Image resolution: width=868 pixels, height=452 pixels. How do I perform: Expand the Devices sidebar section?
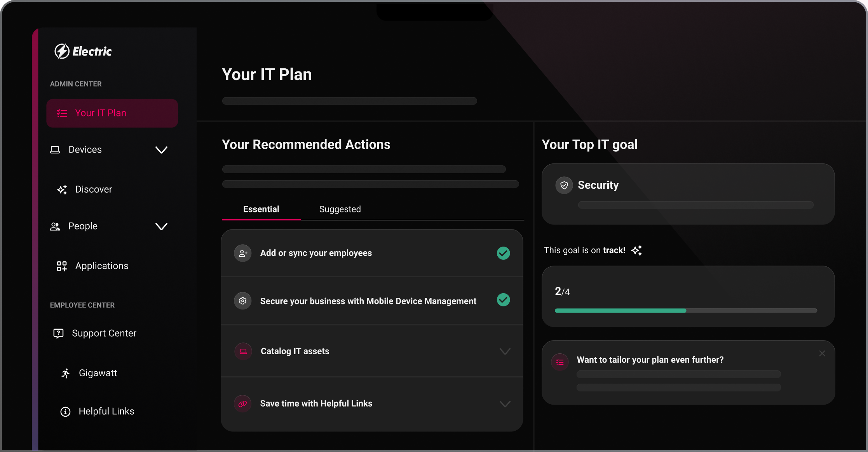161,150
